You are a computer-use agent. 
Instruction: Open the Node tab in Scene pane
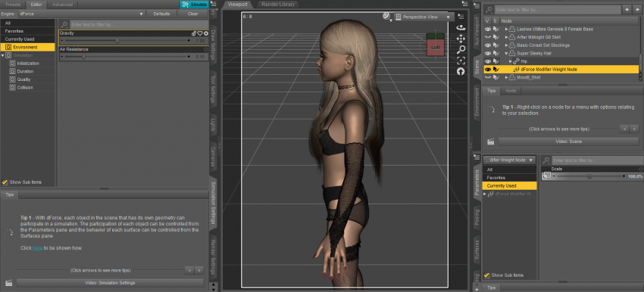pos(511,91)
